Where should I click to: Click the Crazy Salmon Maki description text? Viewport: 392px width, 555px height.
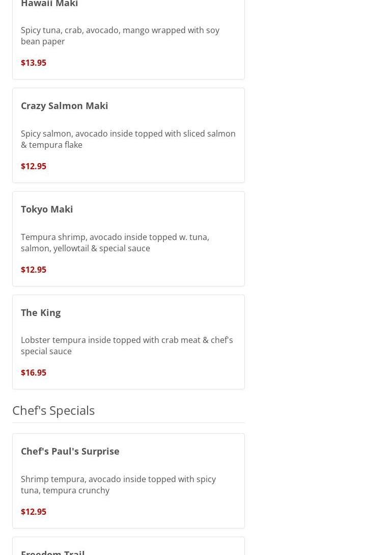128,139
